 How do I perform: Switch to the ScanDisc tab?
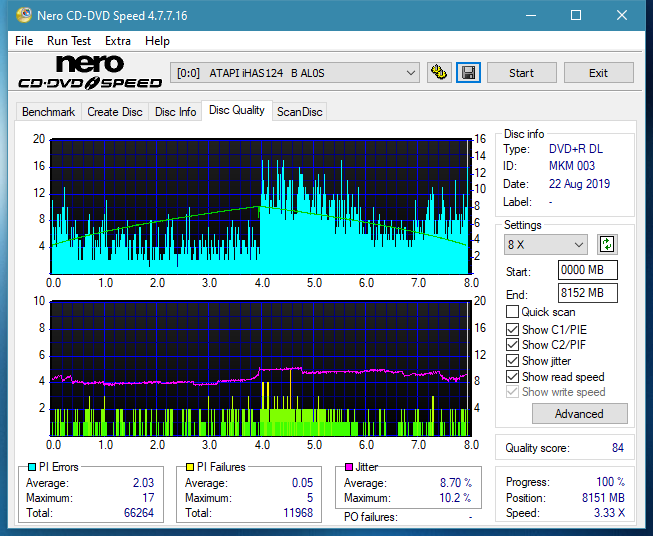pos(299,112)
